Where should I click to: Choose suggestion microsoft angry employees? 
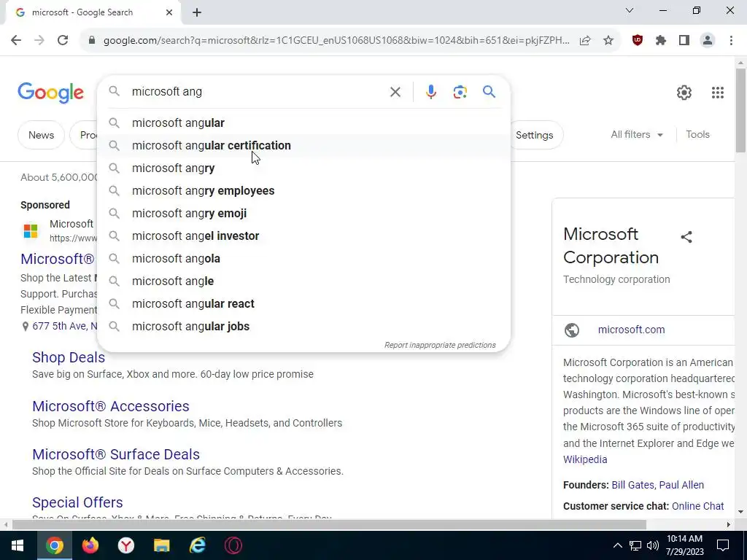click(x=303, y=190)
